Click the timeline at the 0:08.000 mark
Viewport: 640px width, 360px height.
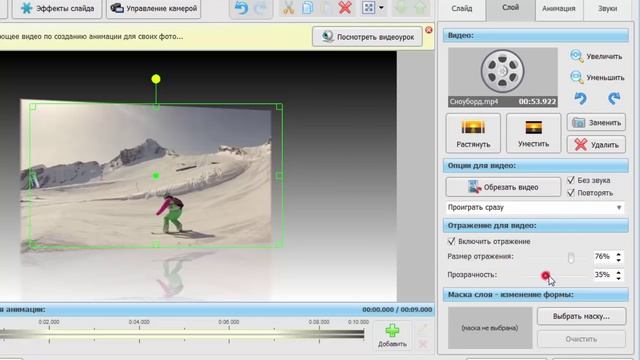(319, 334)
